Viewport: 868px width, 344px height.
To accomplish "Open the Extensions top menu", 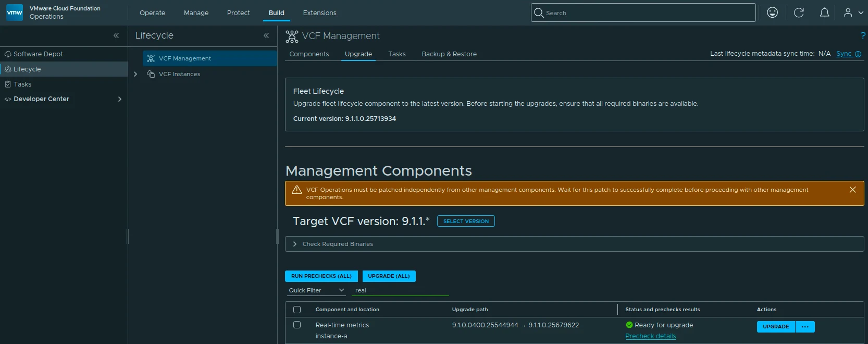I will pyautogui.click(x=319, y=13).
